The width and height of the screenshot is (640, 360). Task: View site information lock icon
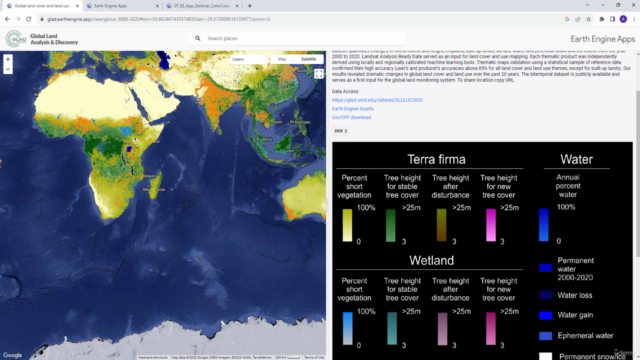tap(42, 19)
